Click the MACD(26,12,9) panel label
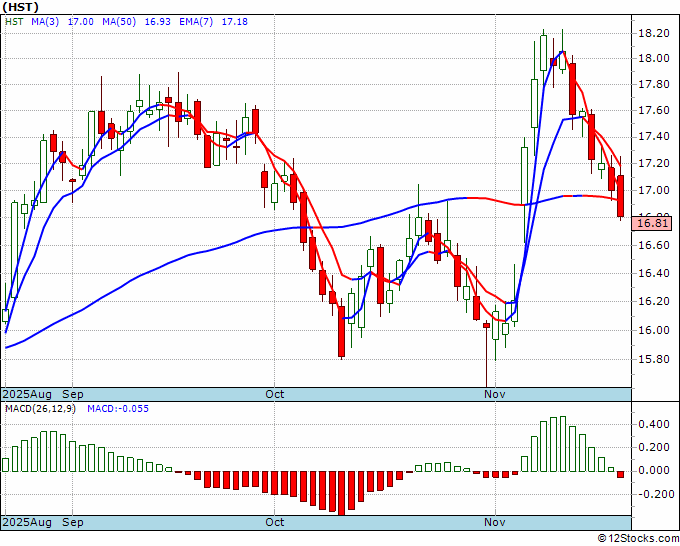Screen dimensions: 680x546 [x=40, y=409]
